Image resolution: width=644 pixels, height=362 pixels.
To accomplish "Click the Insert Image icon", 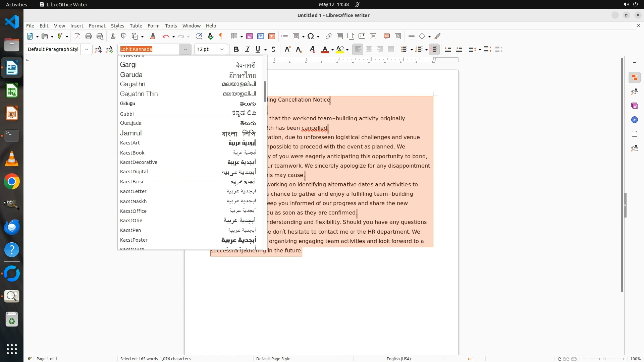I will coord(250,36).
